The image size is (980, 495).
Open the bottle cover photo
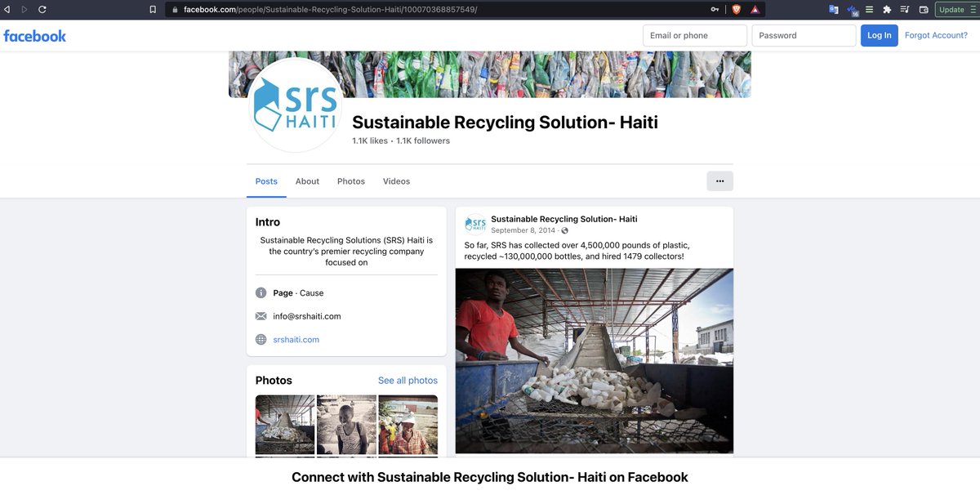[x=490, y=74]
